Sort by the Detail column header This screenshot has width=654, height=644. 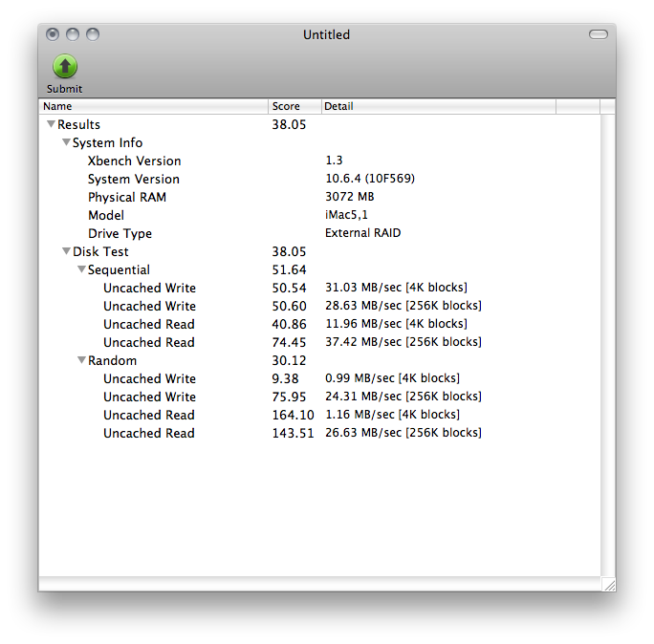[439, 106]
